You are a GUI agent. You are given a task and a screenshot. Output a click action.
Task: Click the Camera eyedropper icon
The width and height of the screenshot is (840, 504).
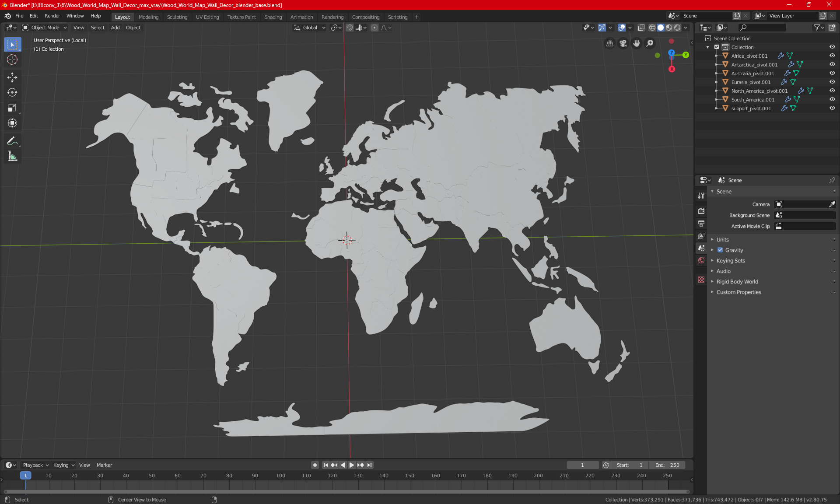tap(832, 204)
